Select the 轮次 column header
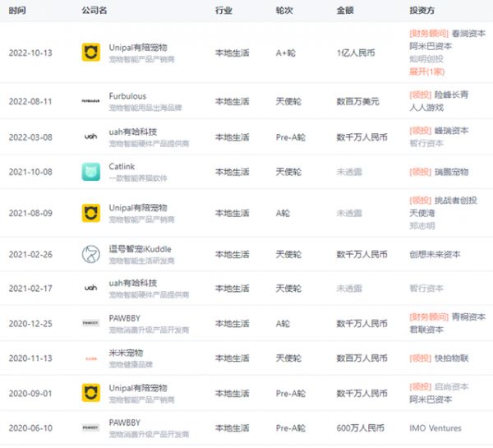 click(284, 11)
